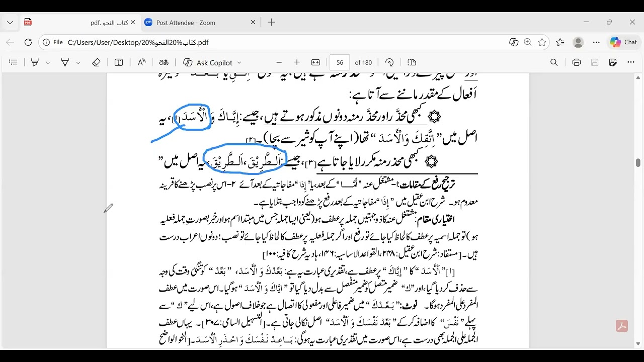Select the Erase tool
Image resolution: width=644 pixels, height=362 pixels.
[x=96, y=62]
